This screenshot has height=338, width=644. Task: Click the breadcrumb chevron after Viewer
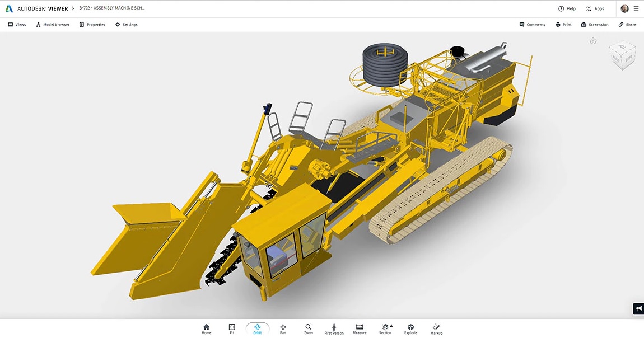(73, 8)
